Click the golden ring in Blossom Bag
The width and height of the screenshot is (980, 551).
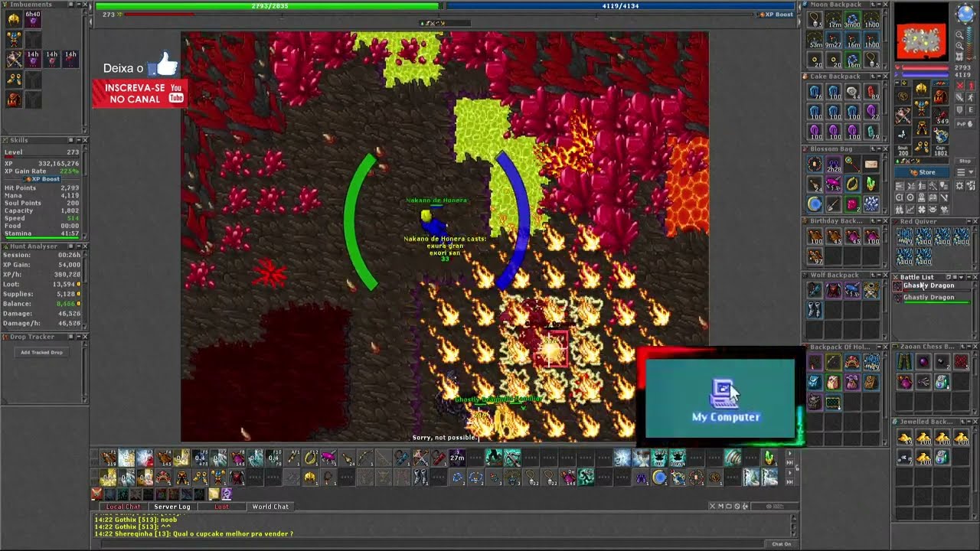coord(852,184)
